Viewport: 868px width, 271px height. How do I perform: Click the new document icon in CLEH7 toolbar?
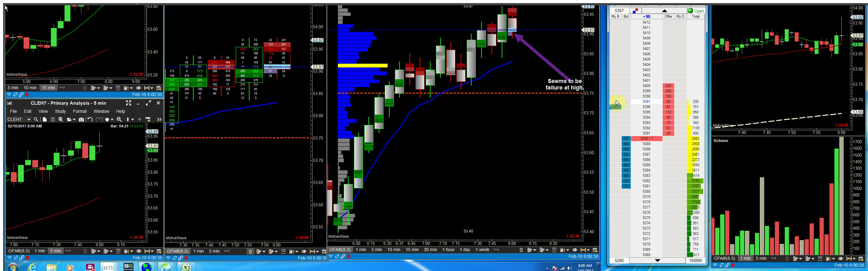point(44,119)
